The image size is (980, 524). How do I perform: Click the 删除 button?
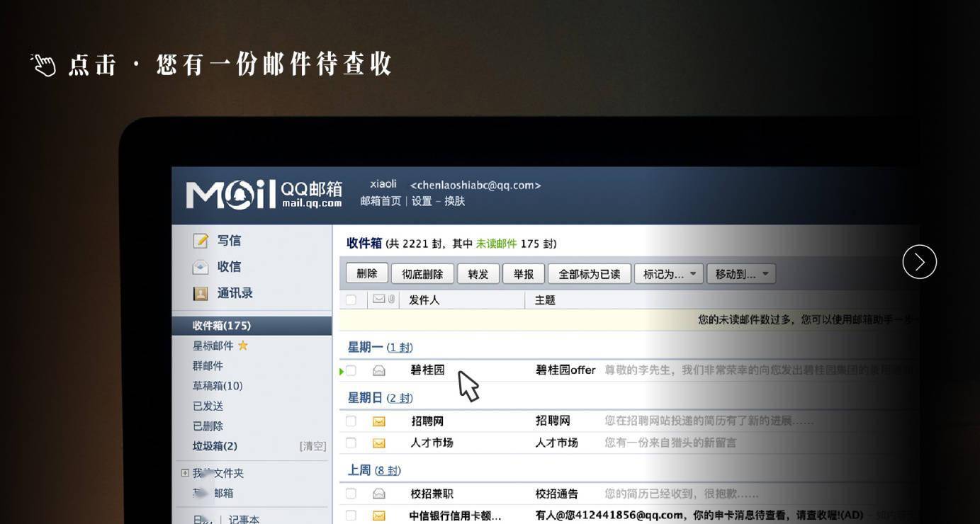(x=367, y=274)
